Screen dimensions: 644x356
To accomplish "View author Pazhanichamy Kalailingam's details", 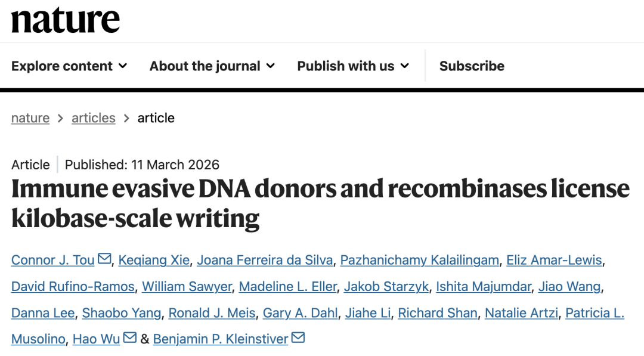I will tap(420, 260).
